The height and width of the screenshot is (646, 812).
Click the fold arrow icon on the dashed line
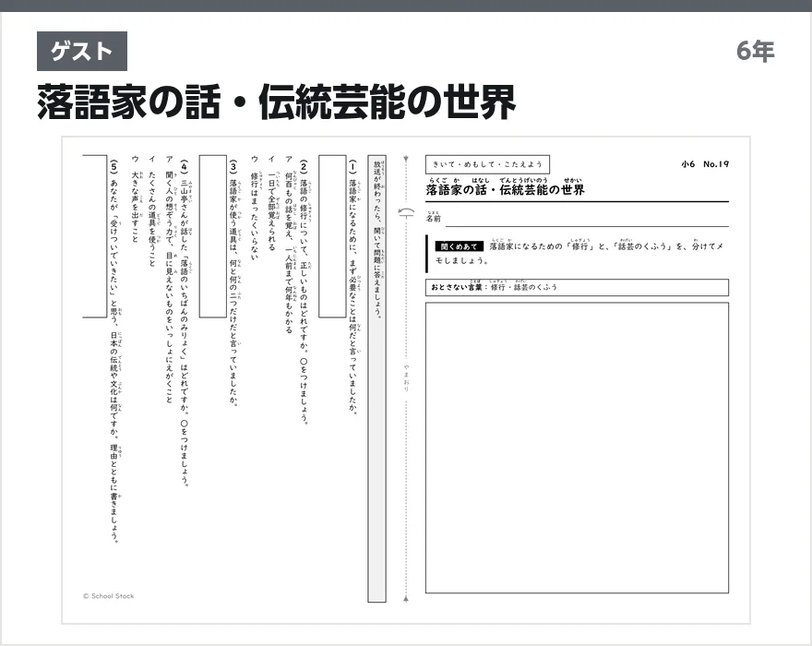point(406,212)
